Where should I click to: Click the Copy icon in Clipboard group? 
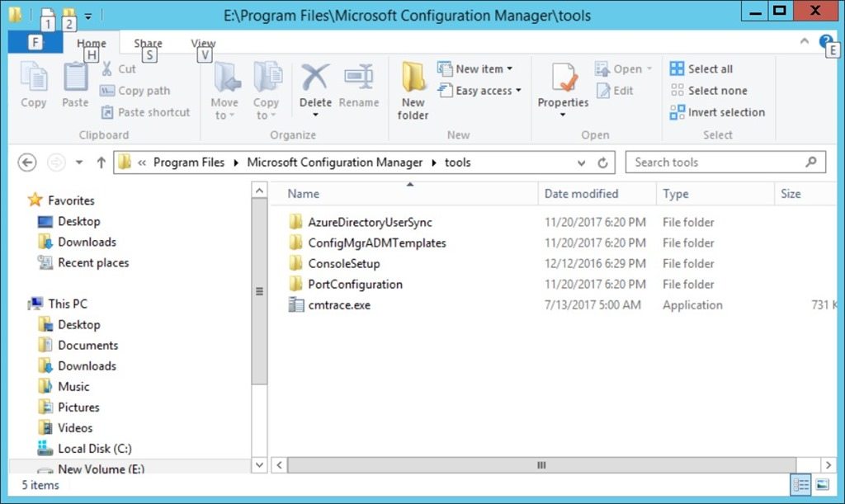tap(33, 77)
